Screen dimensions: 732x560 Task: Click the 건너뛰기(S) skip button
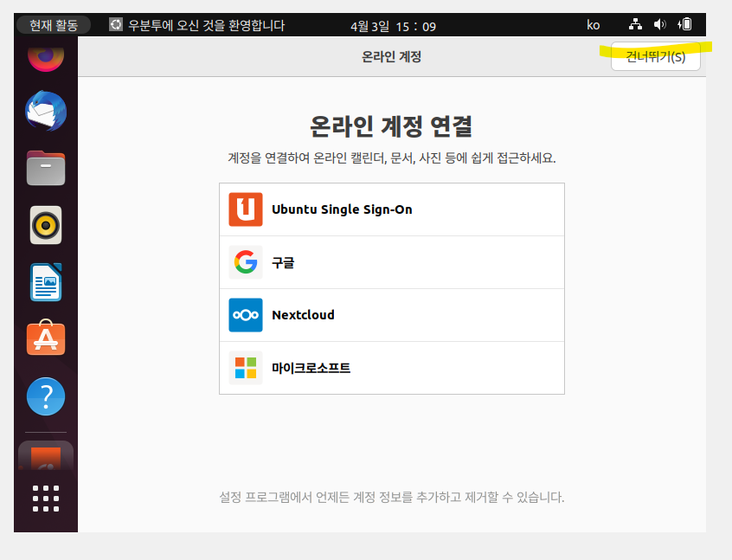(x=656, y=56)
